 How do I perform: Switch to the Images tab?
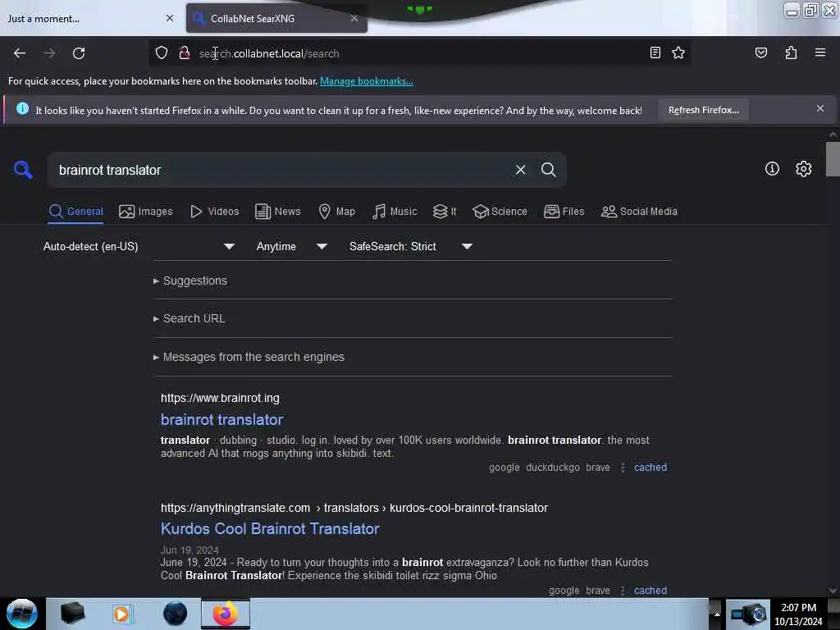pos(146,212)
